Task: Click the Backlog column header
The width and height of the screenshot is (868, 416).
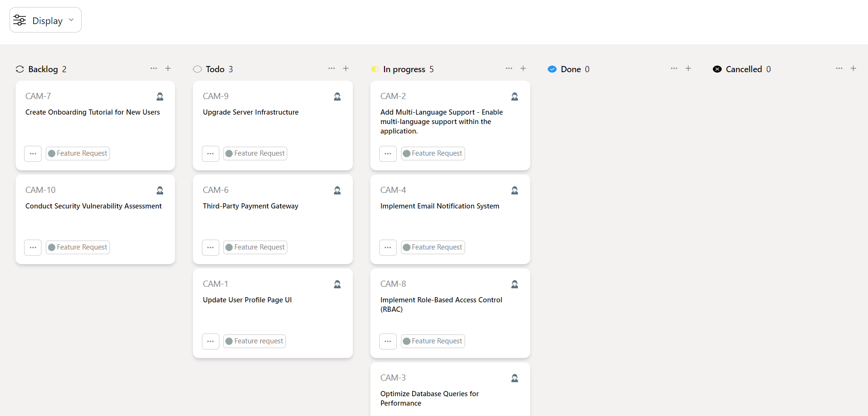Action: pyautogui.click(x=43, y=69)
